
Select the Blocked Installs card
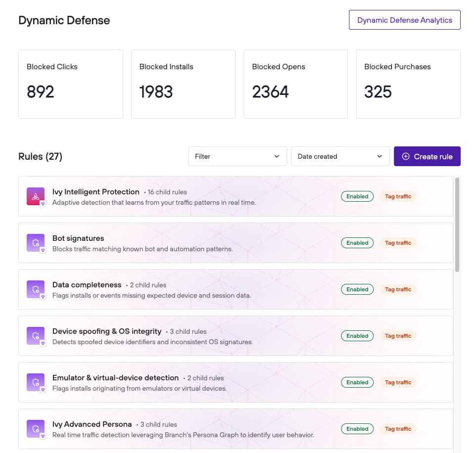pyautogui.click(x=183, y=84)
